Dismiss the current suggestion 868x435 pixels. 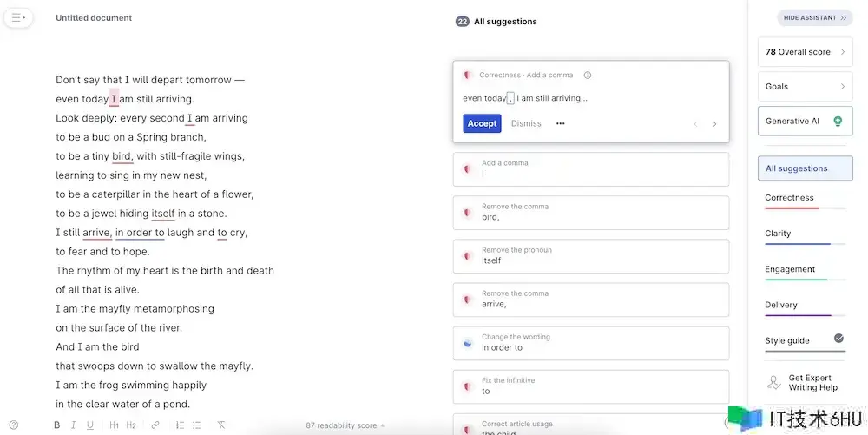click(x=526, y=123)
